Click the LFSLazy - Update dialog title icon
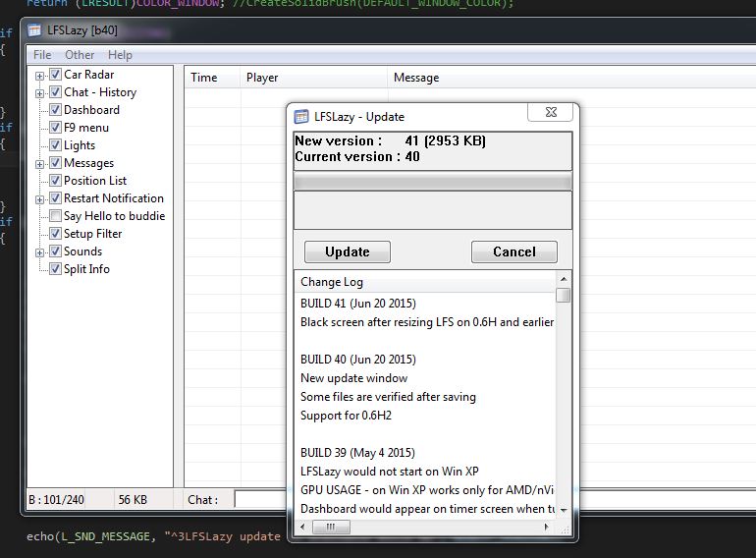 [x=301, y=116]
